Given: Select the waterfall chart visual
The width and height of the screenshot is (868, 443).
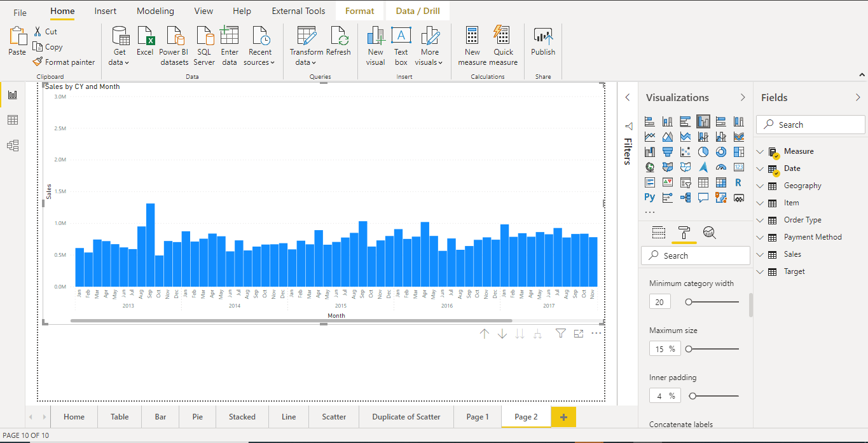Looking at the screenshot, I should click(650, 152).
